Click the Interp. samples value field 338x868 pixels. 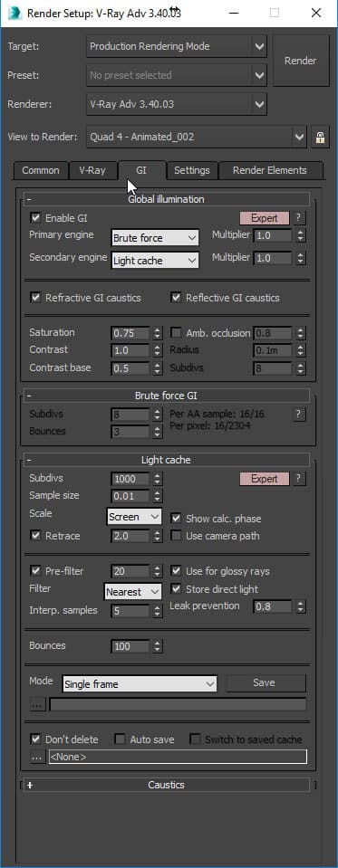pyautogui.click(x=130, y=611)
